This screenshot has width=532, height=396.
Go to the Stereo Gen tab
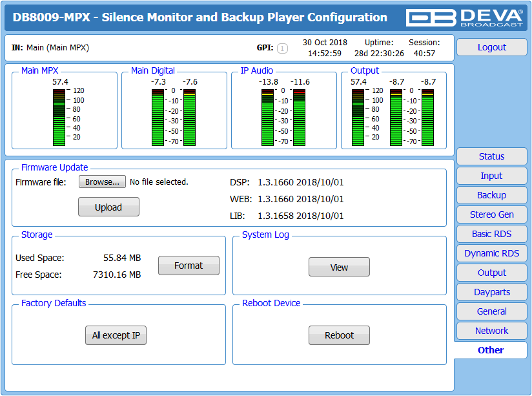[x=491, y=214]
